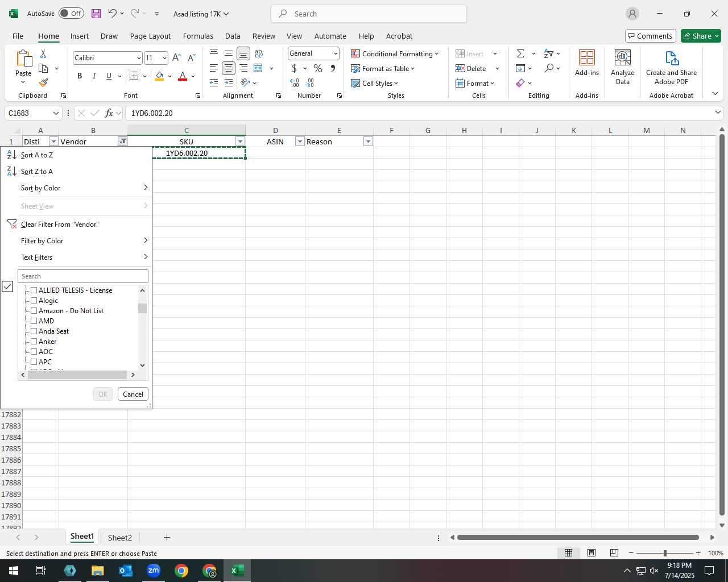Click Format as Table
Screen dimensions: 728x582
coord(383,68)
